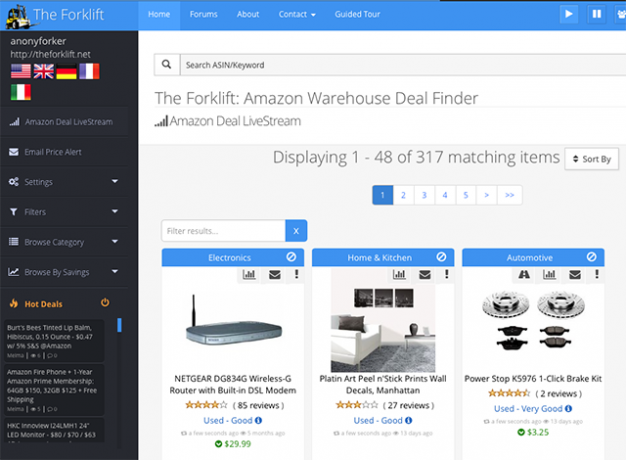This screenshot has height=460, width=626.
Task: Click Used - Very Good condition link
Action: coord(533,408)
